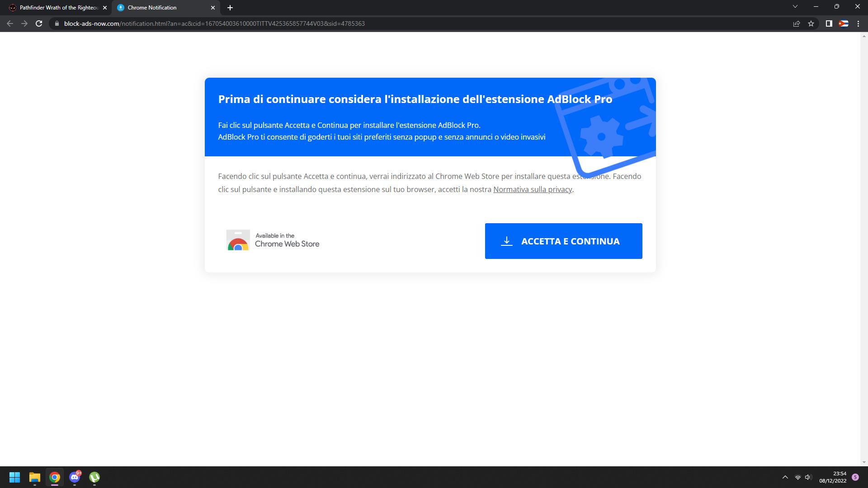Go back with the browser back arrow

(10, 23)
